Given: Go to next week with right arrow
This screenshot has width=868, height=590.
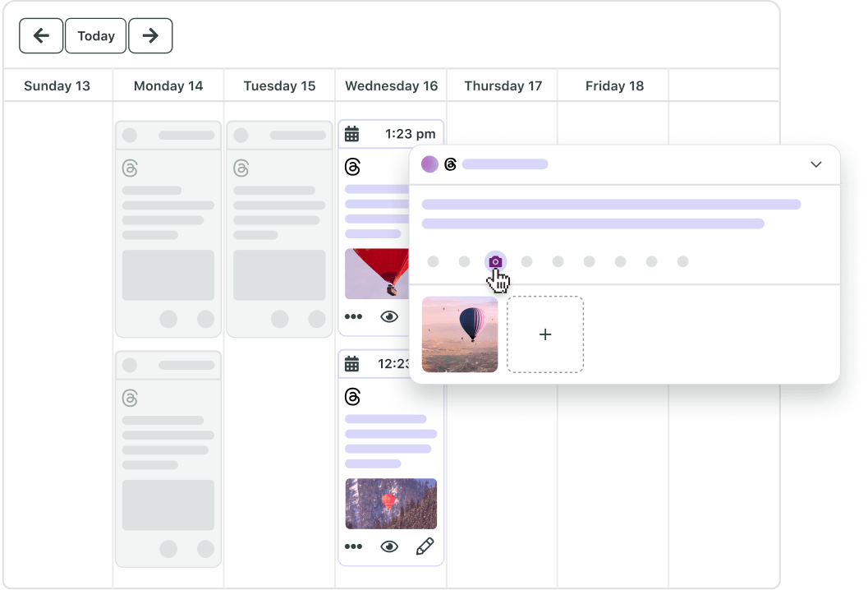Looking at the screenshot, I should pos(150,36).
